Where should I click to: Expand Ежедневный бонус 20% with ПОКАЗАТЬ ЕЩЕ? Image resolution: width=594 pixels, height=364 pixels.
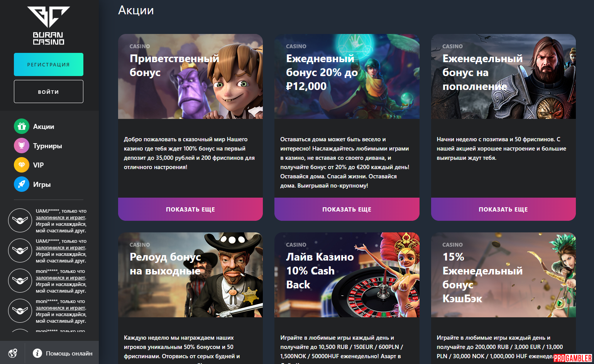click(x=347, y=209)
